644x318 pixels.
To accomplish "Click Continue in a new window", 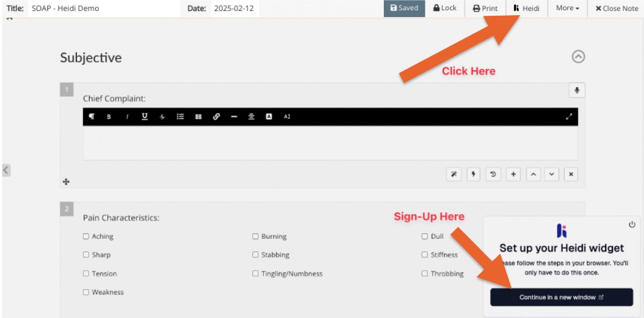I will [562, 297].
